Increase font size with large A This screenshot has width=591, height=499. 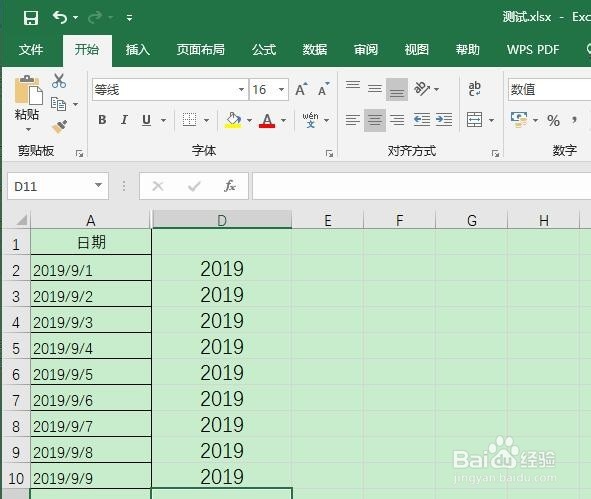point(302,89)
